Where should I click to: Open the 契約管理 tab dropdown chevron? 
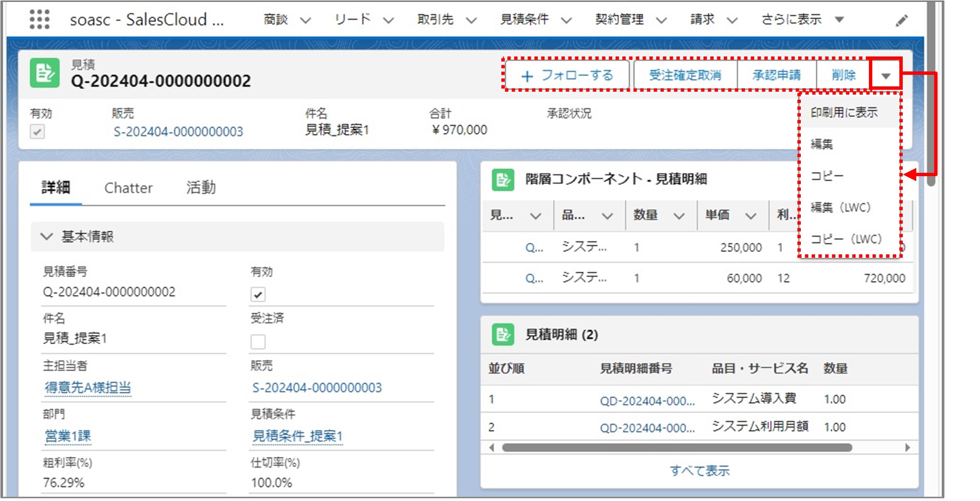click(x=661, y=20)
